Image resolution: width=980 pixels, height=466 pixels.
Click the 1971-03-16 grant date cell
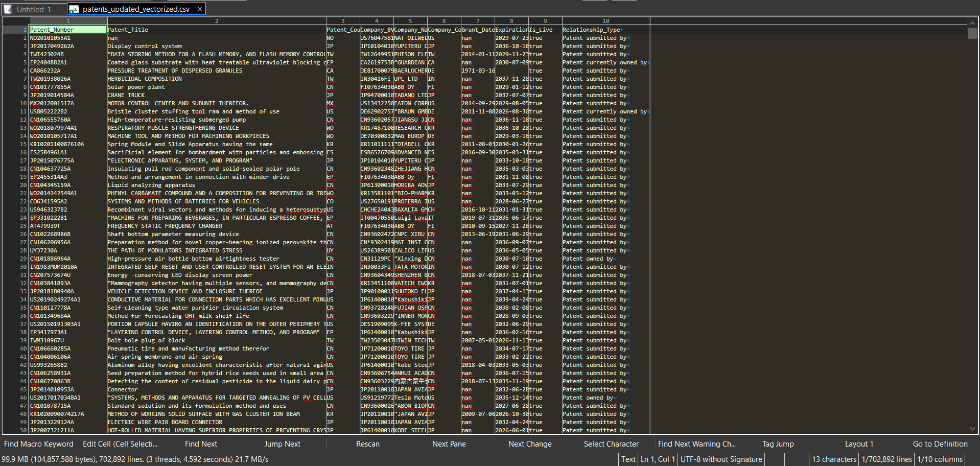478,71
